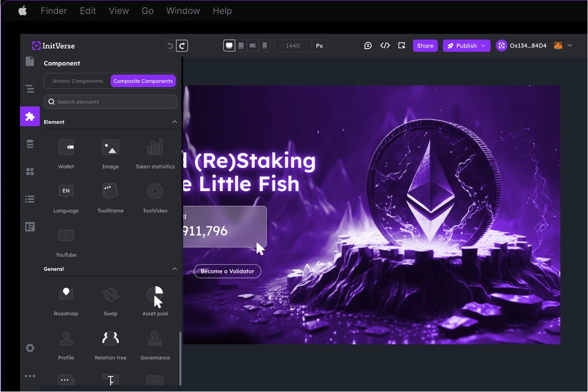Viewport: 588px width, 392px height.
Task: Open the grid blocks sidebar icon
Action: tap(30, 172)
